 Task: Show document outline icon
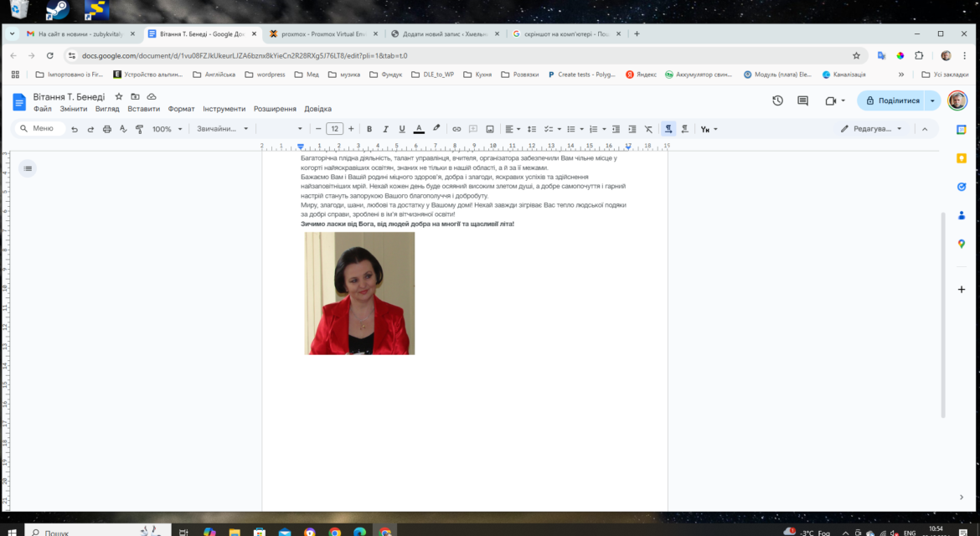[28, 168]
